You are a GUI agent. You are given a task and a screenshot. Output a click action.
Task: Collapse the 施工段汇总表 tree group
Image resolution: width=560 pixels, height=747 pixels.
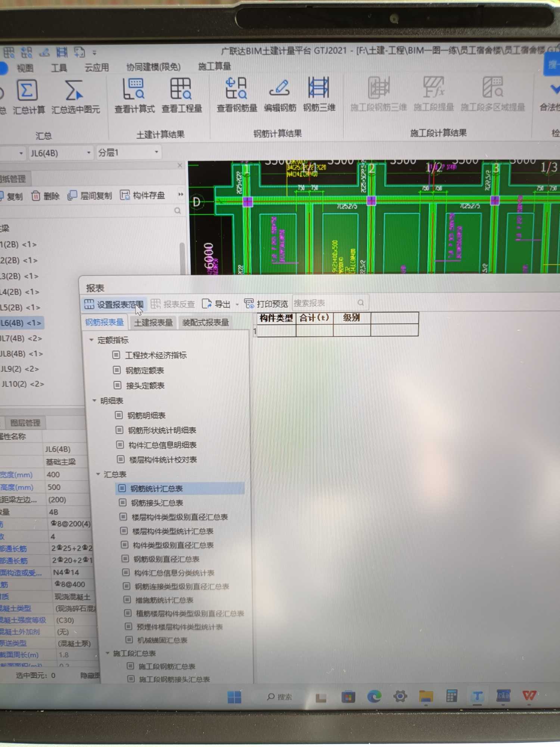coord(107,653)
